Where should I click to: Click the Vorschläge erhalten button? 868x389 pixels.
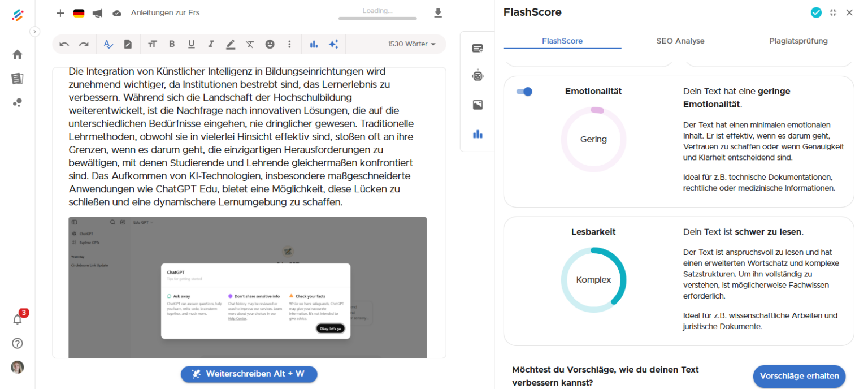pyautogui.click(x=799, y=376)
